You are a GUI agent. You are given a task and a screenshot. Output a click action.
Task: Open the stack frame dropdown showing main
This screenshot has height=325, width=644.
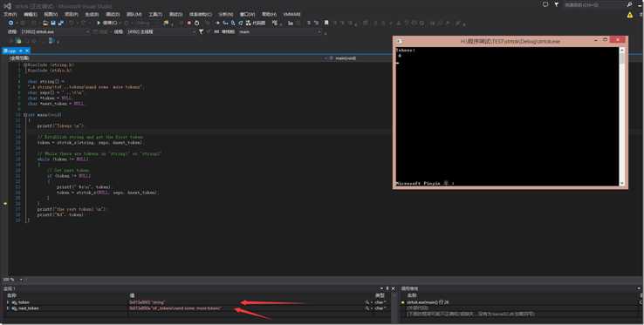280,31
